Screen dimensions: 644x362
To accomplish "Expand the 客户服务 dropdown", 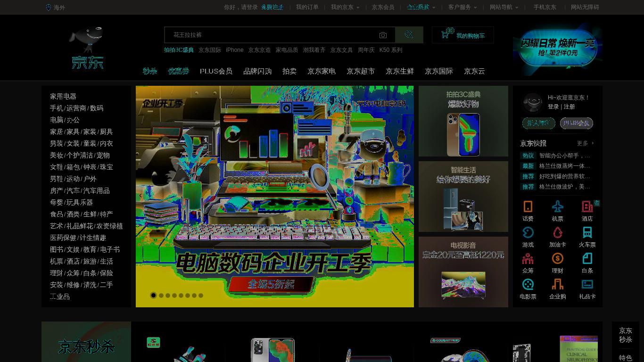I will click(x=462, y=7).
